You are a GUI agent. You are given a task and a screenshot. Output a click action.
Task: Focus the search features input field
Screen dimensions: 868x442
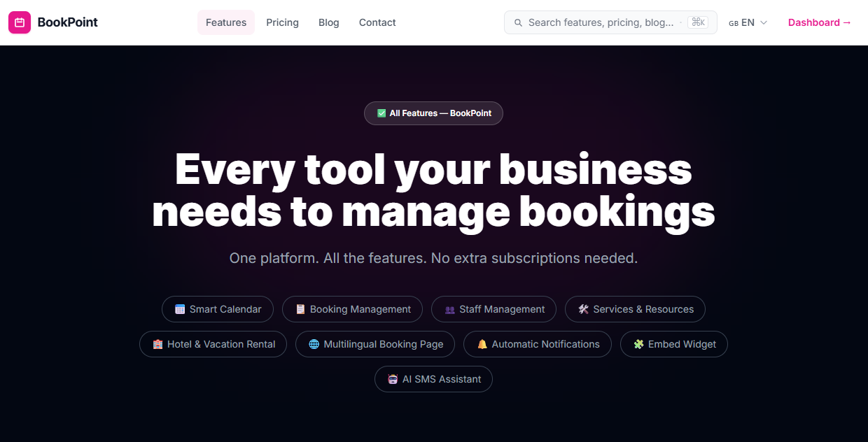pyautogui.click(x=610, y=22)
